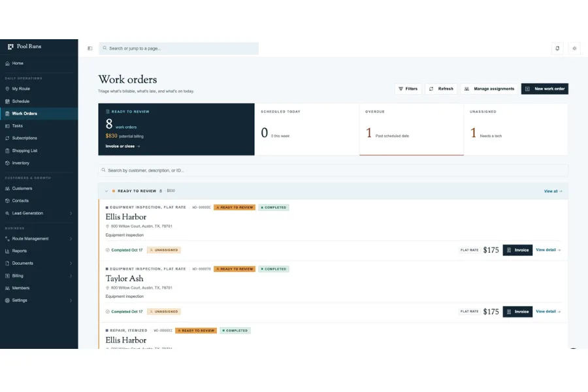Click the Invoice or close link
Viewport: 588px width, 392px height.
(123, 146)
